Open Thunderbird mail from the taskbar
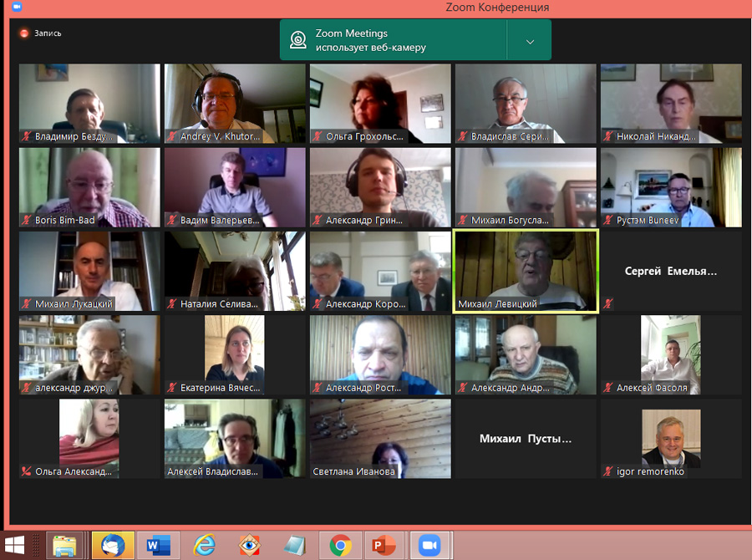752x560 pixels. click(113, 545)
